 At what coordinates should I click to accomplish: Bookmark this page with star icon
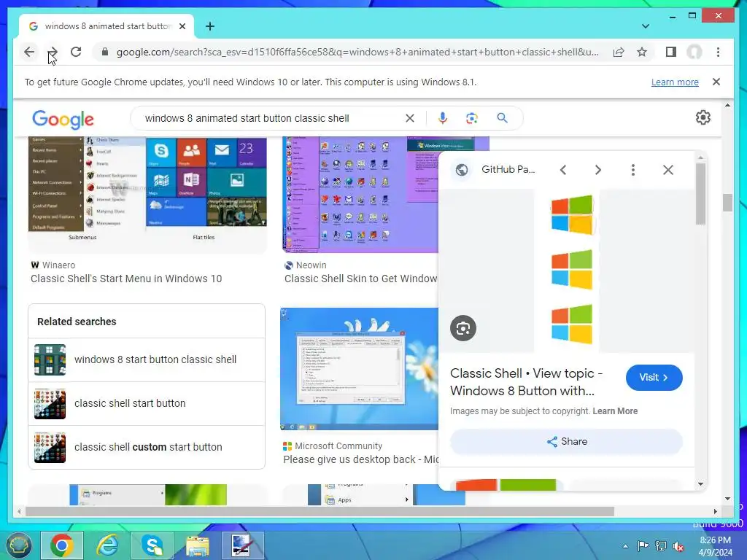tap(642, 52)
